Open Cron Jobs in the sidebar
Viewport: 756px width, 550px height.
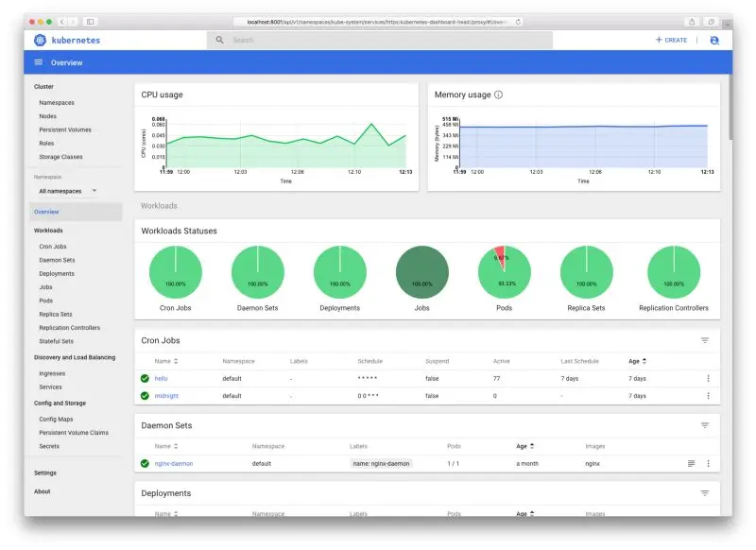[x=53, y=247]
